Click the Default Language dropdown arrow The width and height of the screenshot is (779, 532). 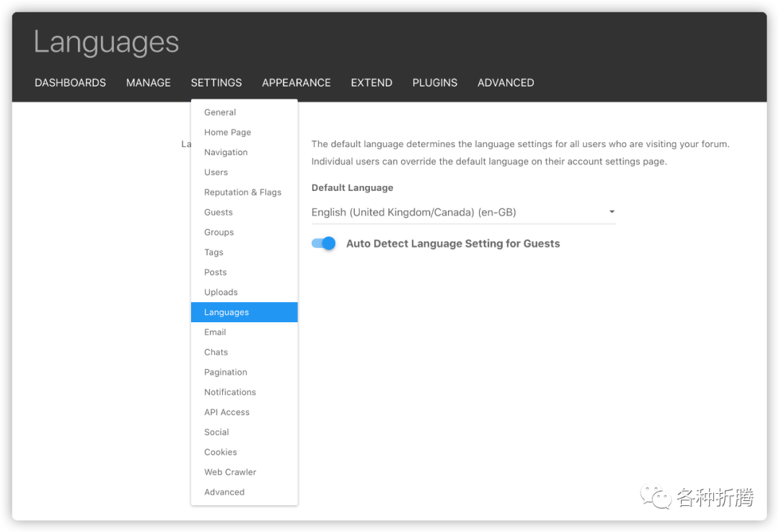point(612,212)
